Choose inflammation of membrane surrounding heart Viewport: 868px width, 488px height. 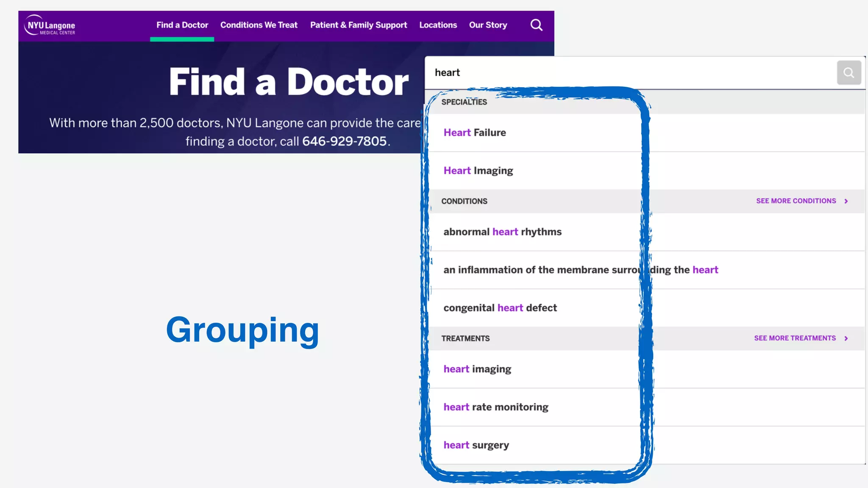coord(580,270)
